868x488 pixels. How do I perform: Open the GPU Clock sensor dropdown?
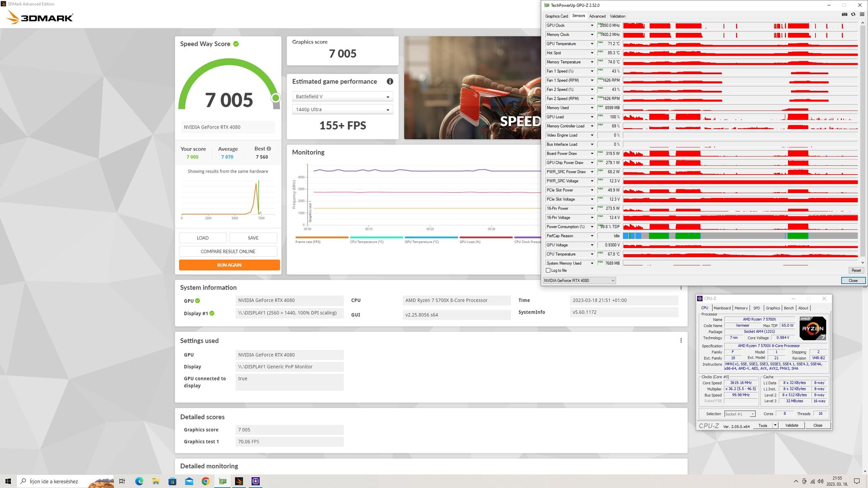[592, 26]
